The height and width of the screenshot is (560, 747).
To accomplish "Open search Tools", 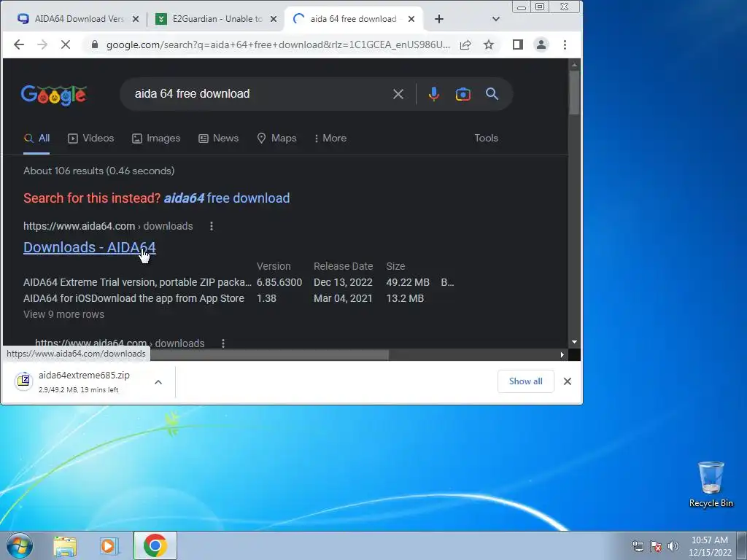I will [486, 138].
